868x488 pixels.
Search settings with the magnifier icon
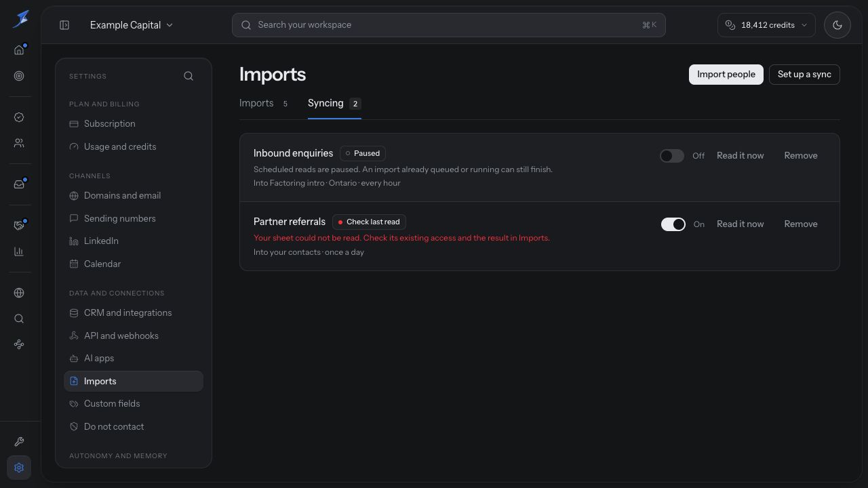pyautogui.click(x=189, y=76)
